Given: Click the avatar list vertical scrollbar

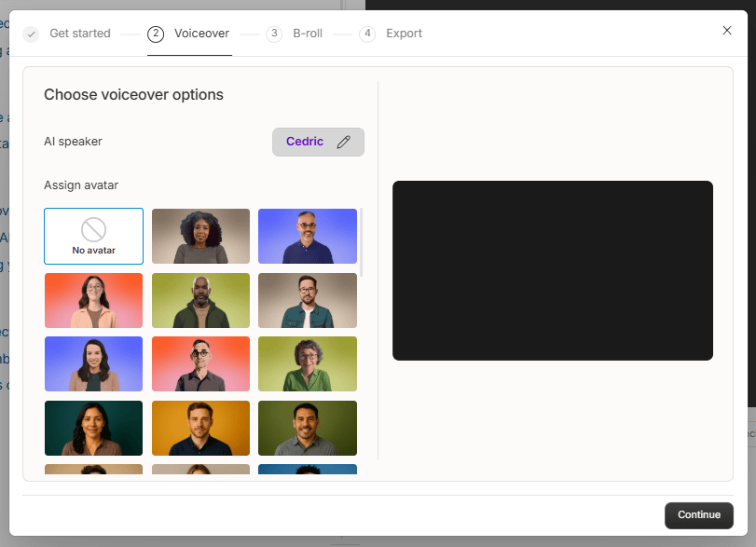Looking at the screenshot, I should tap(361, 242).
